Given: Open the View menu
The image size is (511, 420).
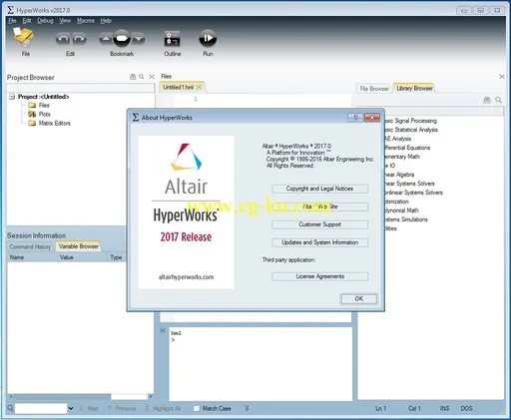Looking at the screenshot, I should pyautogui.click(x=65, y=21).
